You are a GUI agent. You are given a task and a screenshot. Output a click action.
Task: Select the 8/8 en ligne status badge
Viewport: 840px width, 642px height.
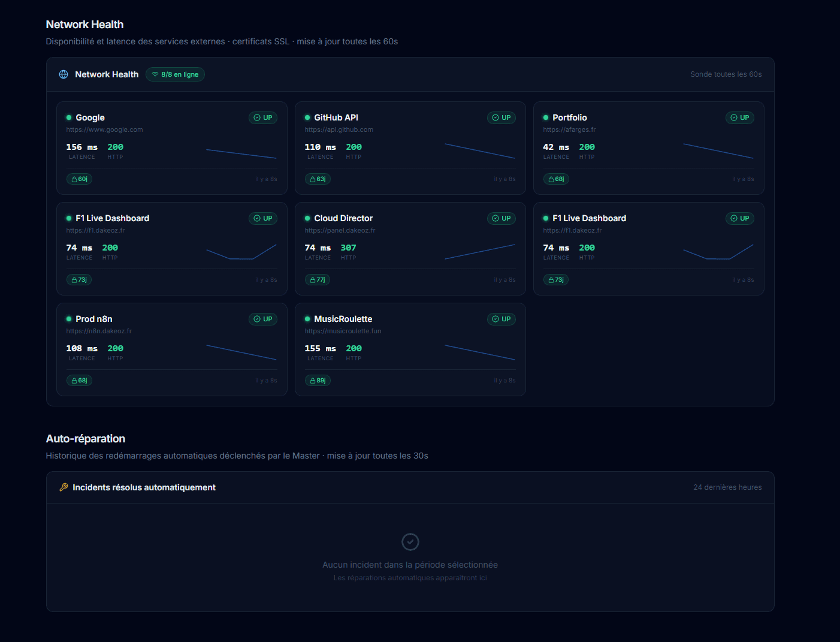click(x=175, y=74)
